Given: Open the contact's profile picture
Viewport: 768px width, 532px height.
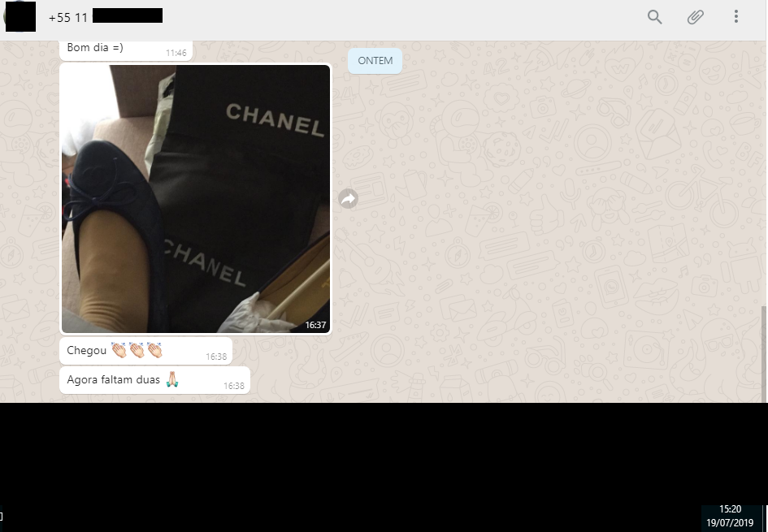Looking at the screenshot, I should (x=20, y=16).
